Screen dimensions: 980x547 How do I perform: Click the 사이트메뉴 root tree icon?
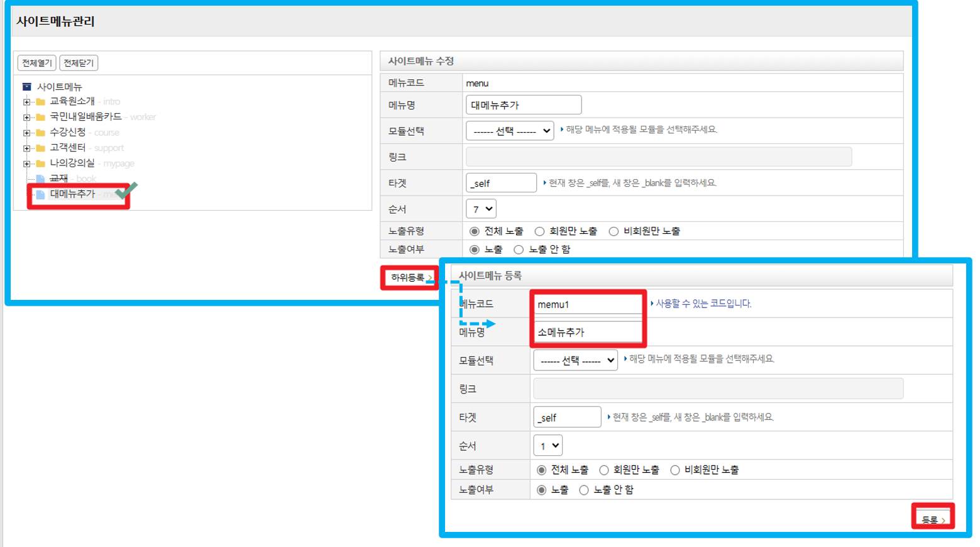pos(26,87)
